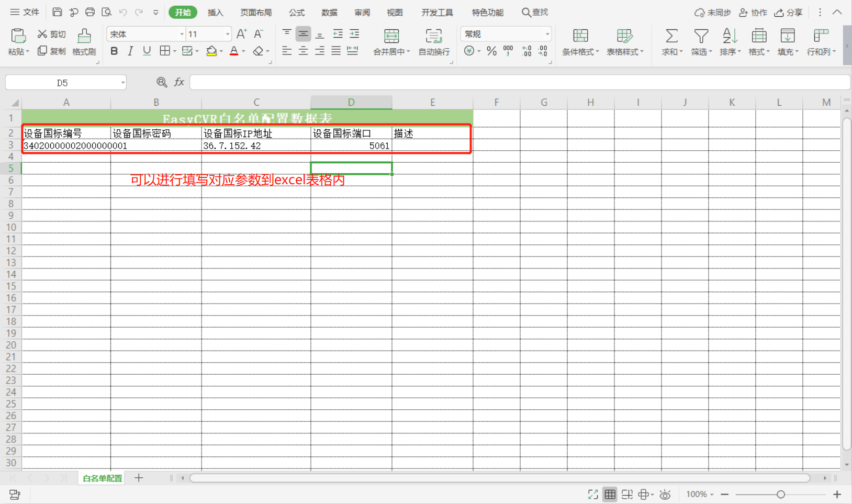
Task: Click the Name Box showing D5
Action: click(66, 83)
